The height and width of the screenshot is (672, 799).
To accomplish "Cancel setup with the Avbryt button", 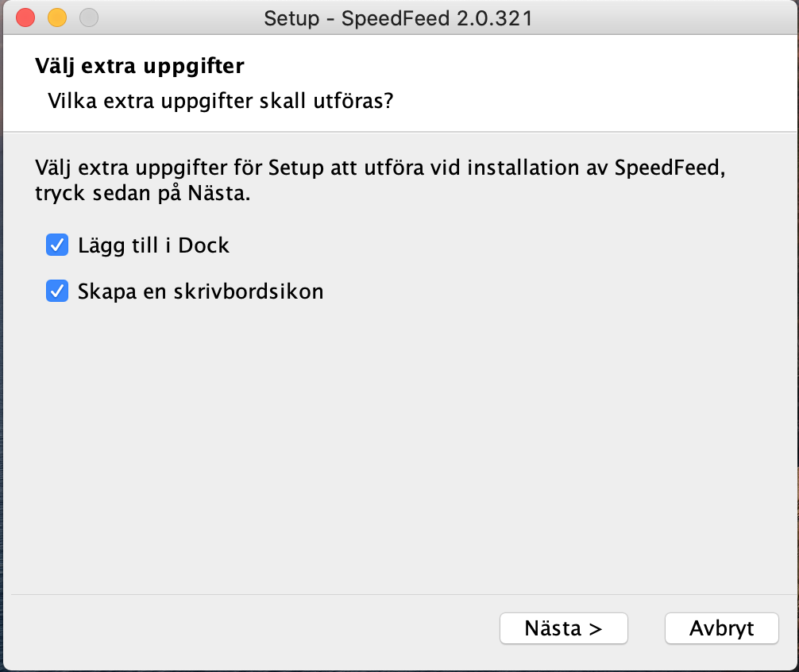I will tap(721, 628).
